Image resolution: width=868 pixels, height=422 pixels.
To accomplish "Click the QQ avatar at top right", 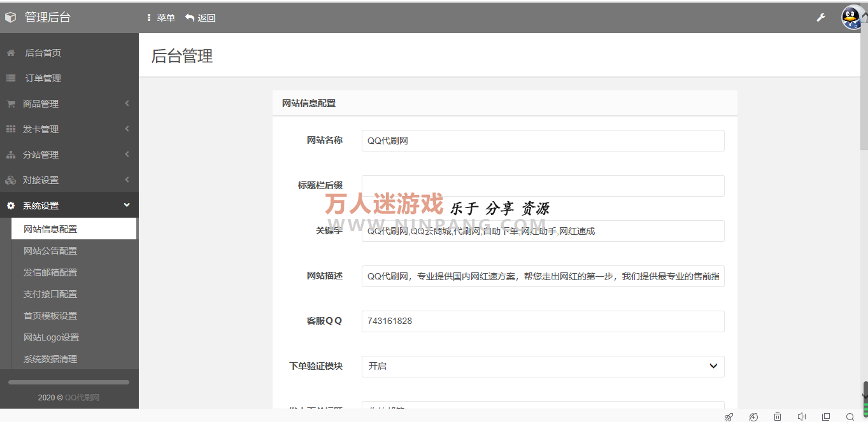I will (851, 17).
